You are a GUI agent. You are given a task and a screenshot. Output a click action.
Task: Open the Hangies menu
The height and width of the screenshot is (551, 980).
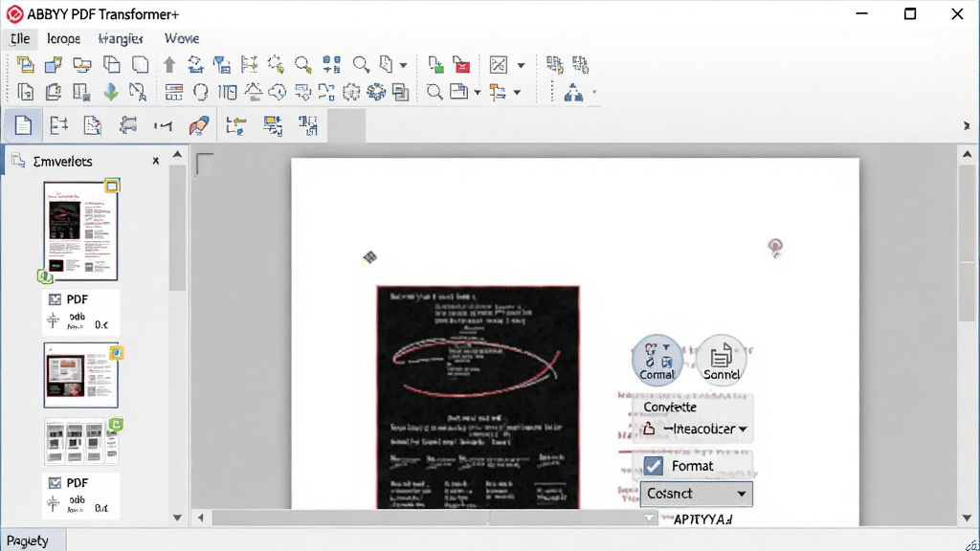pos(121,38)
